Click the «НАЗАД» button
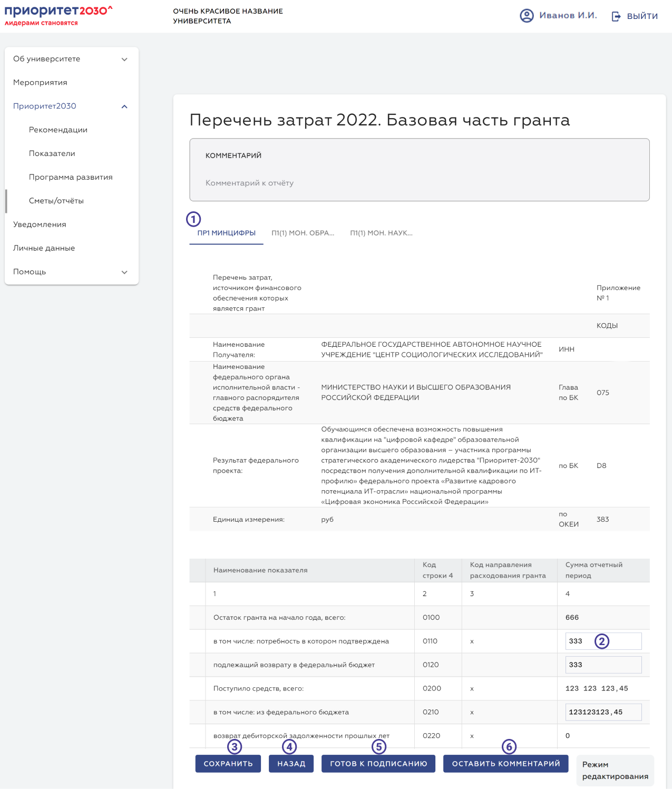 pos(290,763)
